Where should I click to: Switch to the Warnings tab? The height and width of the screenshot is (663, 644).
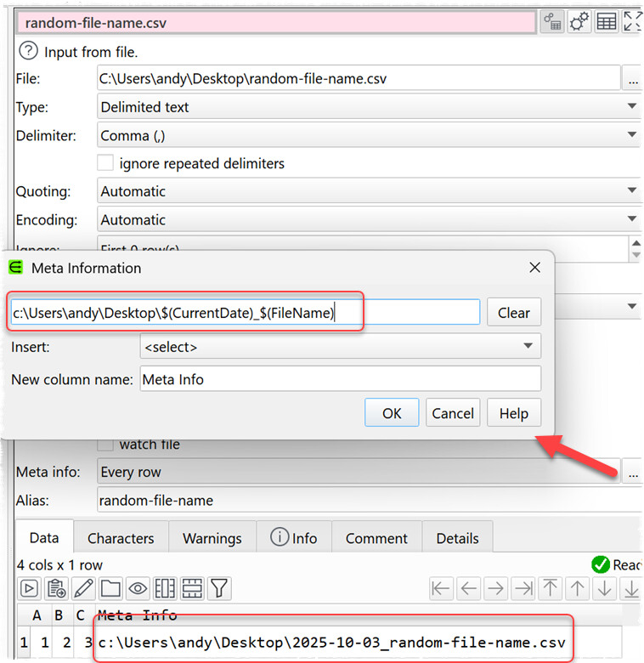click(x=212, y=538)
